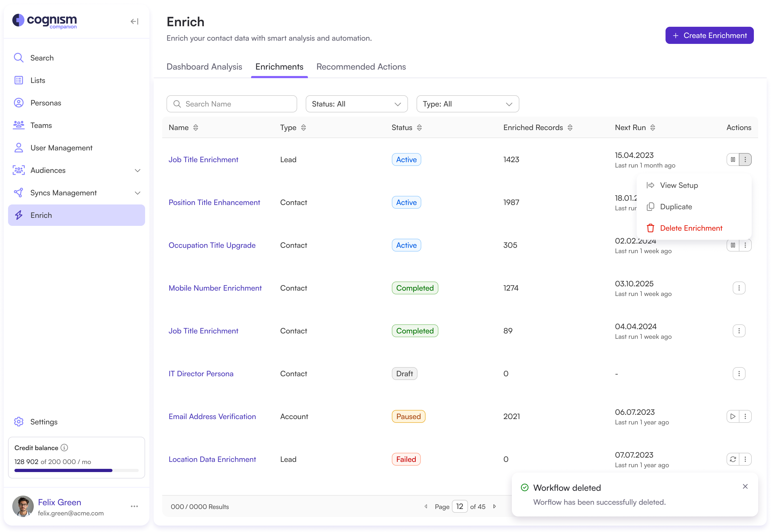Go to the next page with the arrow
This screenshot has height=532, width=771.
tap(494, 507)
